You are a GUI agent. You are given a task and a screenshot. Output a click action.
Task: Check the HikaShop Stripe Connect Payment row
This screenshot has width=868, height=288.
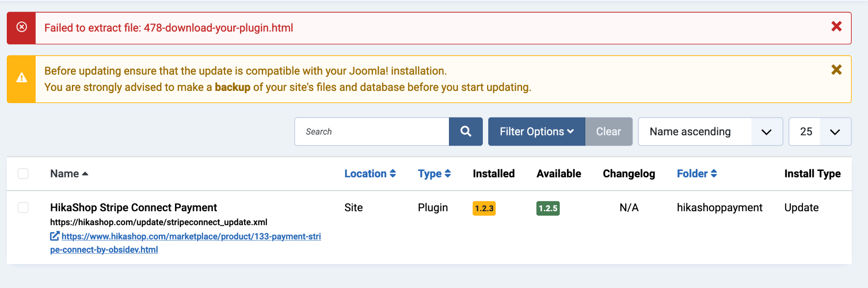(23, 208)
